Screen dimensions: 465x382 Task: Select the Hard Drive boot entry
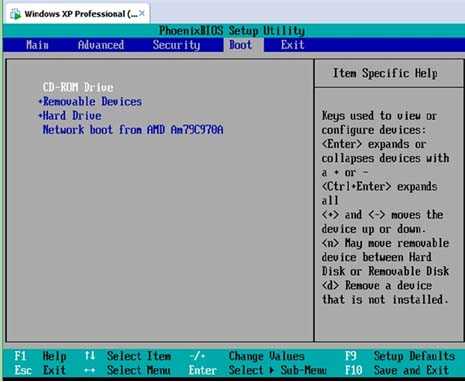72,116
